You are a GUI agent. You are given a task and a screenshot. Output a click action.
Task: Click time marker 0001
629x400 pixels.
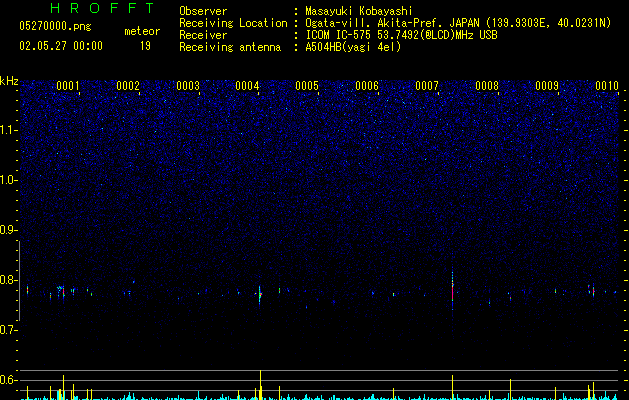coord(68,86)
